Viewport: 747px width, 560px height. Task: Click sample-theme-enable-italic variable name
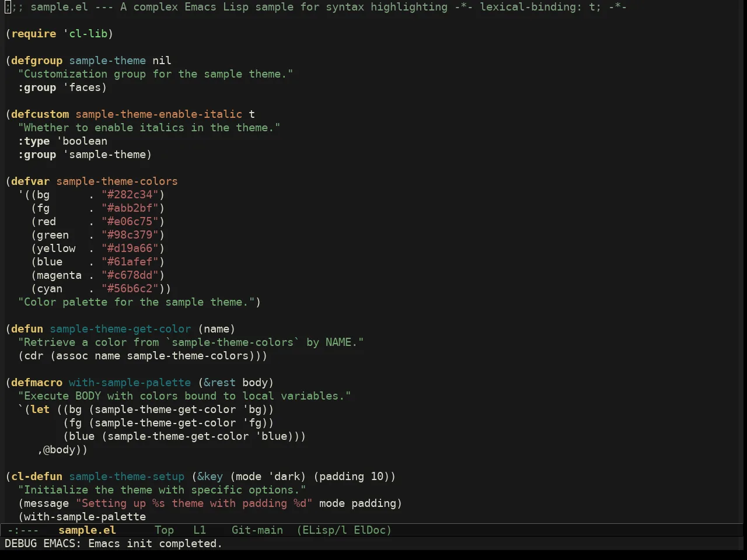pos(159,114)
